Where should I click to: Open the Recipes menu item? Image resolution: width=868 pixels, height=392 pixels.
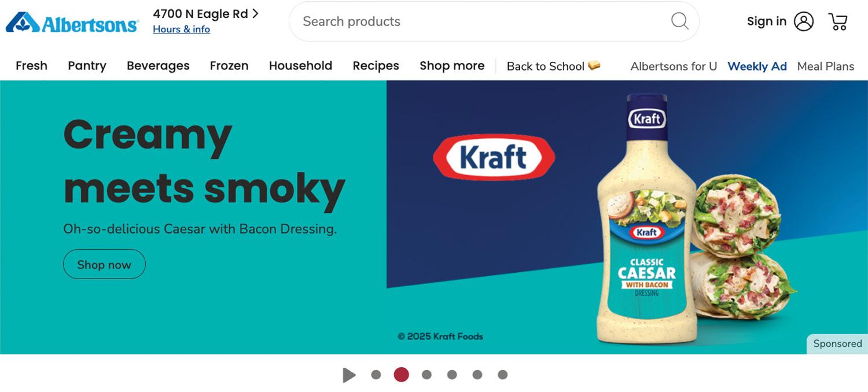pyautogui.click(x=376, y=66)
